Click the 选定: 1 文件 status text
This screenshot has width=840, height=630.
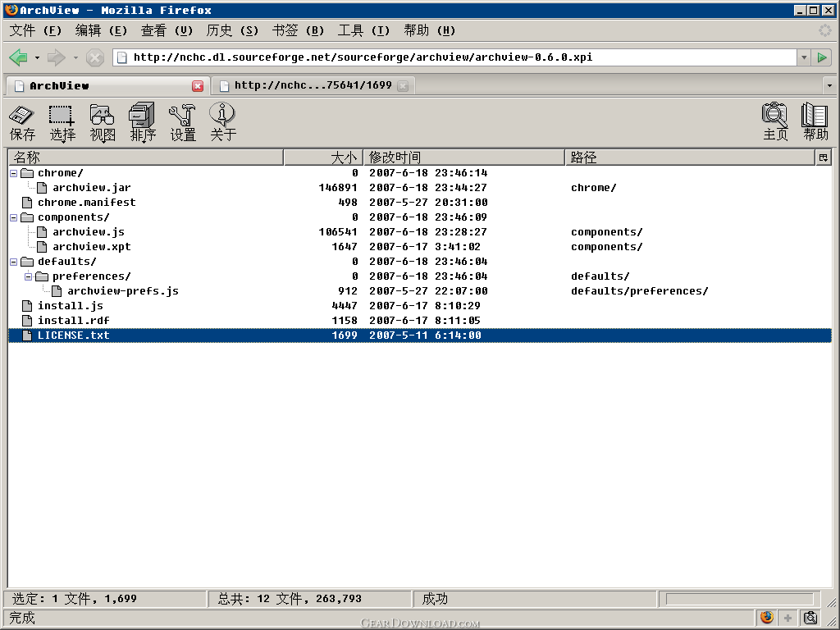[75, 598]
